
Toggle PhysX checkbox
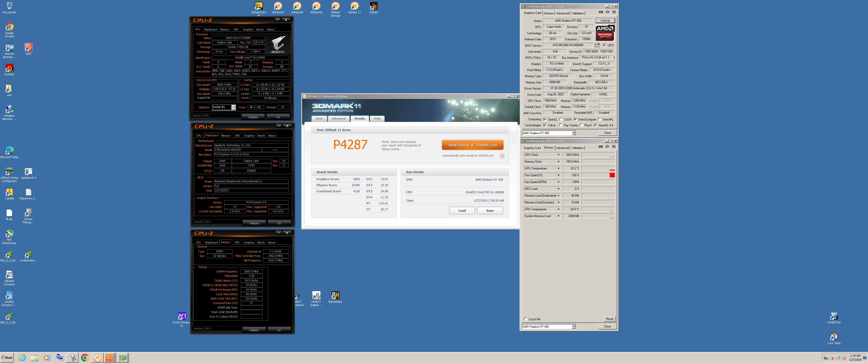[581, 125]
